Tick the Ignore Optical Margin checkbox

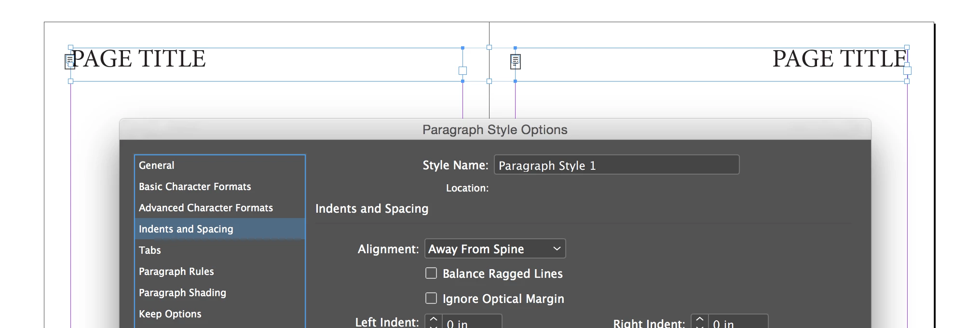[x=431, y=299]
